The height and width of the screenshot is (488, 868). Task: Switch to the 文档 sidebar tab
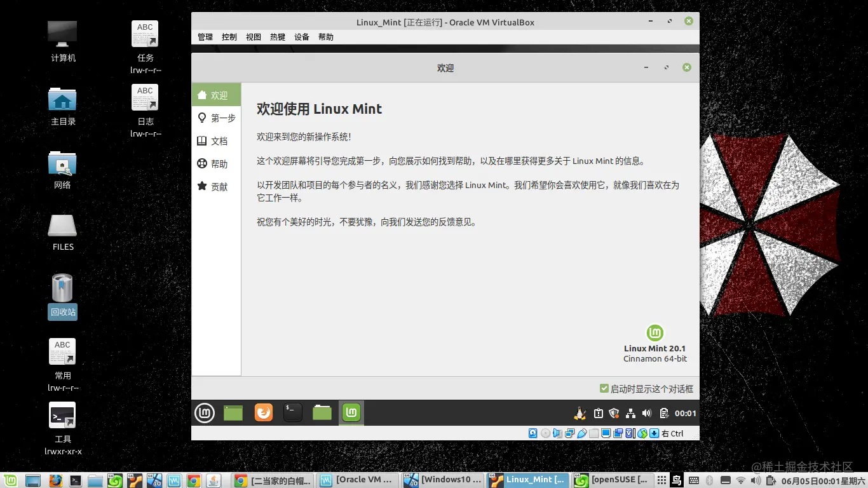click(x=216, y=140)
